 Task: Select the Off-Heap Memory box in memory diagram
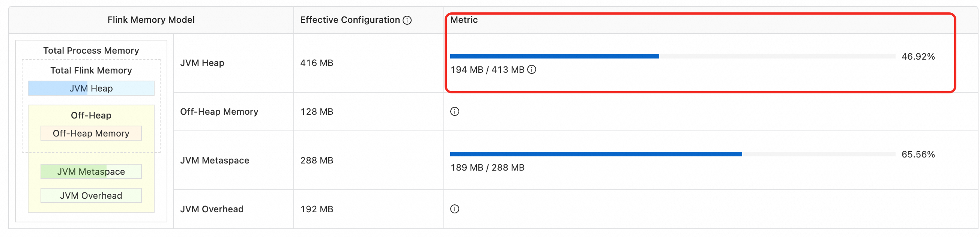91,133
